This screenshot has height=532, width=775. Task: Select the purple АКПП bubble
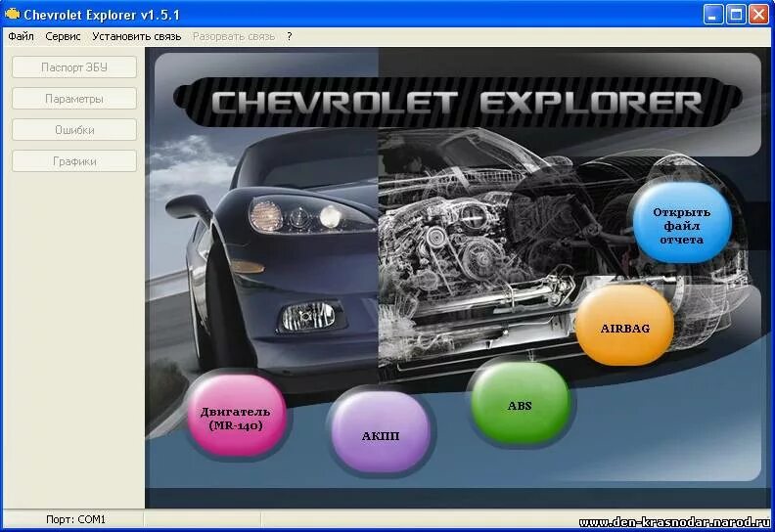380,432
